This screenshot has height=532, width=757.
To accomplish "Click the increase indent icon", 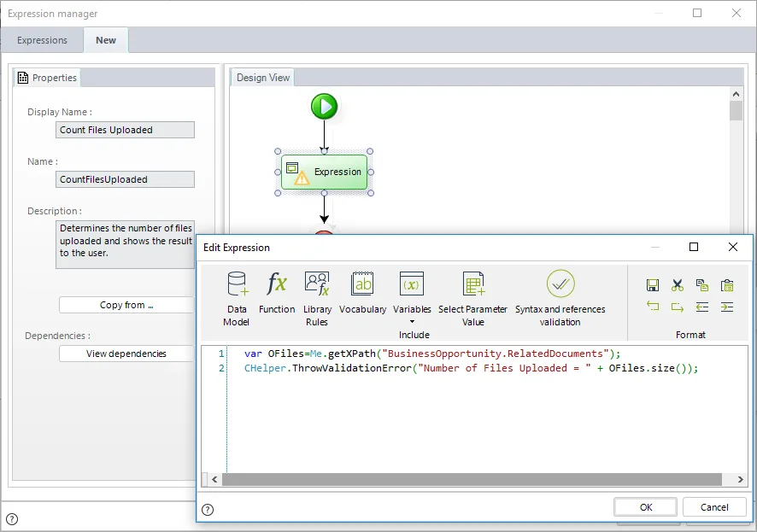I will point(727,307).
